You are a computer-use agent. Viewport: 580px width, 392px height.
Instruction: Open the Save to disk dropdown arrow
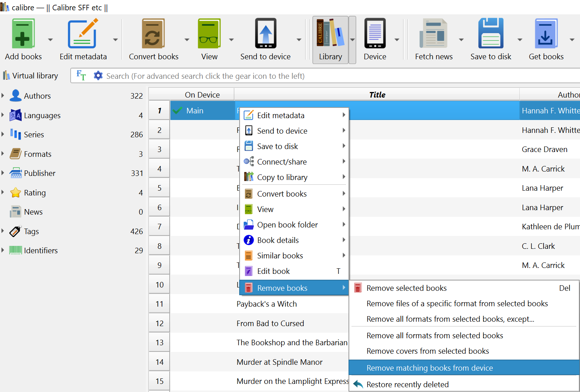pyautogui.click(x=520, y=39)
